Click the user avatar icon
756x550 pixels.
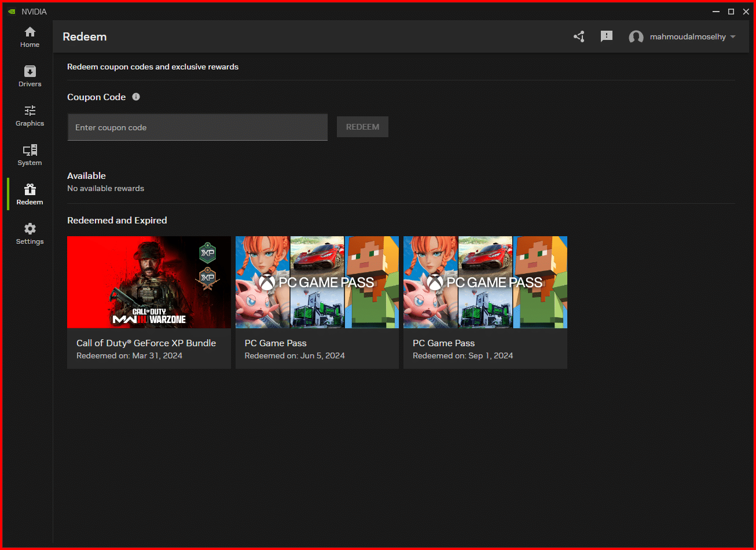coord(636,37)
